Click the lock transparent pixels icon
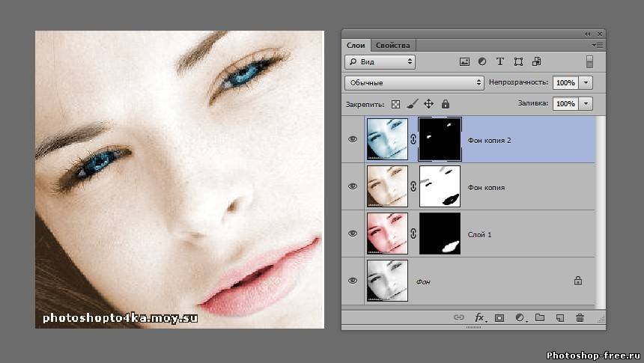 pyautogui.click(x=396, y=104)
